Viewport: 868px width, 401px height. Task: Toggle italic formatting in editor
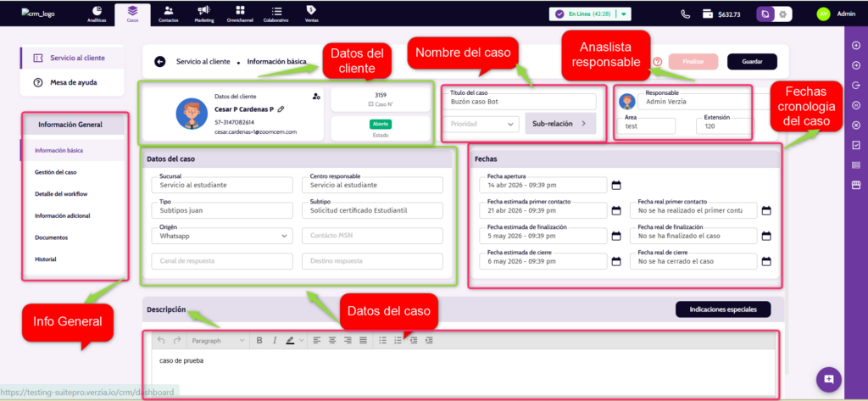tap(274, 340)
